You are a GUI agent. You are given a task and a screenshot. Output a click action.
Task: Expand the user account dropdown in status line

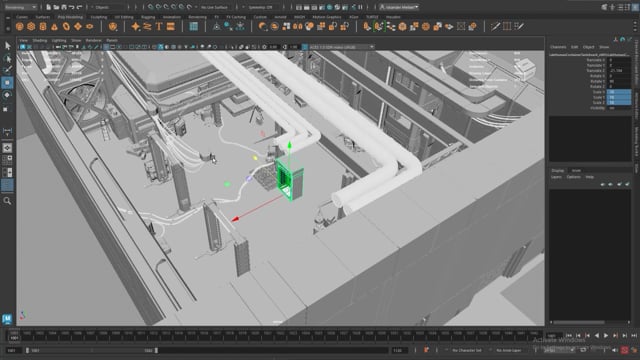[x=399, y=7]
